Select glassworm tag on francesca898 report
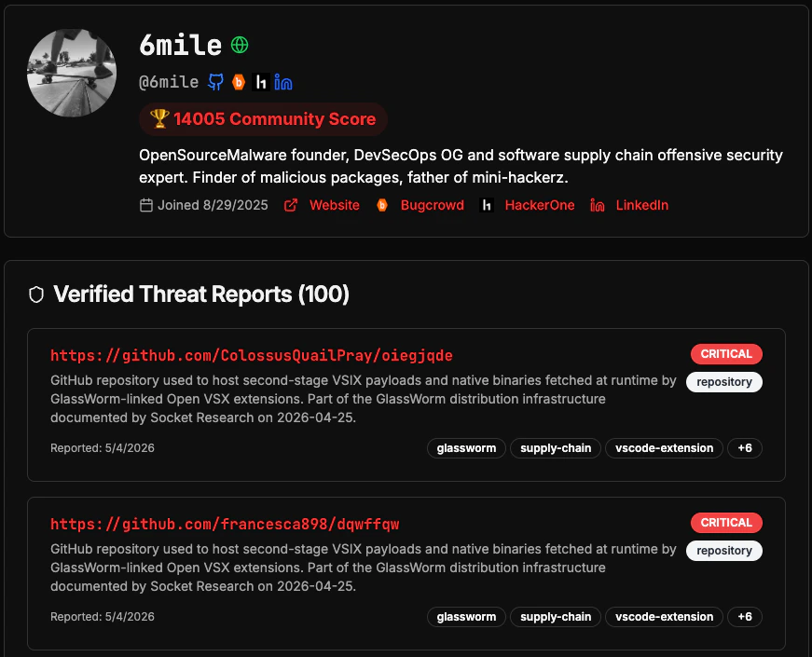Image resolution: width=812 pixels, height=657 pixels. coord(466,617)
